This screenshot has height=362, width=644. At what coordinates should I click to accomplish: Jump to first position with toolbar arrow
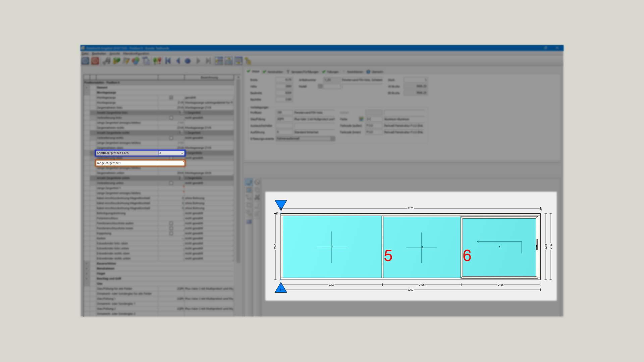pos(168,61)
